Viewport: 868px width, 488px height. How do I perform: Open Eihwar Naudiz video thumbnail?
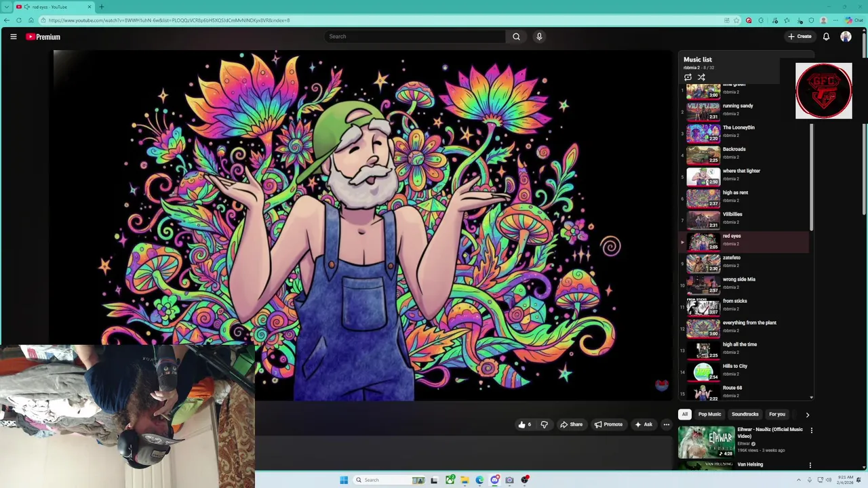[706, 442]
